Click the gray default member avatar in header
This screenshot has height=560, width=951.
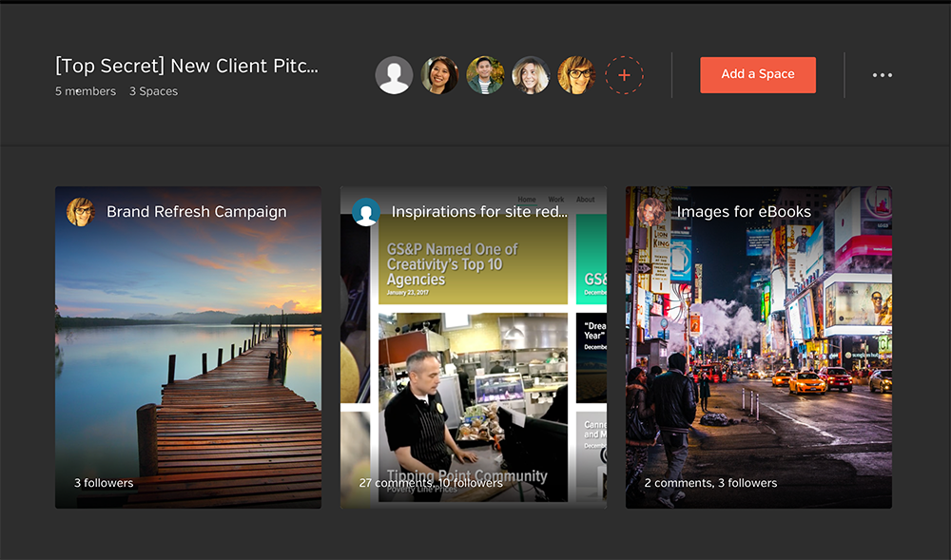pyautogui.click(x=395, y=75)
